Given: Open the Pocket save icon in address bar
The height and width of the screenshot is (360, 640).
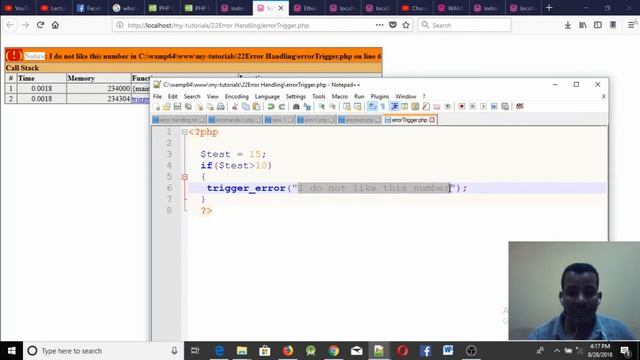Looking at the screenshot, I should (393, 25).
